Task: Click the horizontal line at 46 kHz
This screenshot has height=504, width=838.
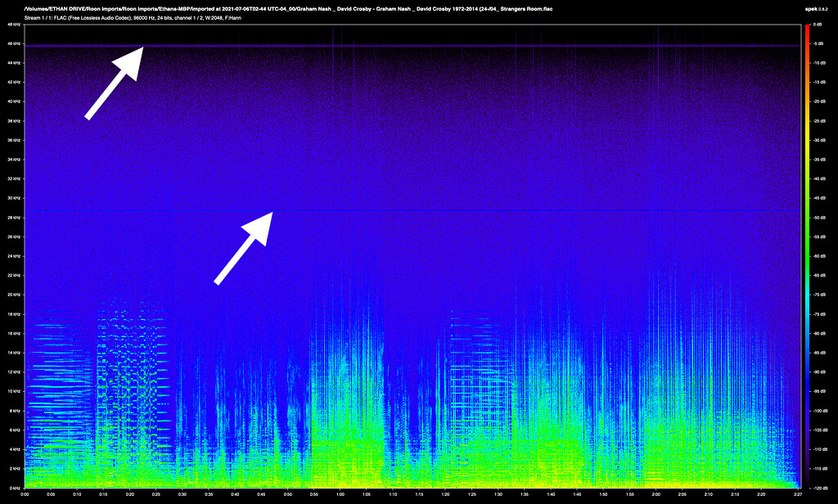Action: (x=409, y=45)
